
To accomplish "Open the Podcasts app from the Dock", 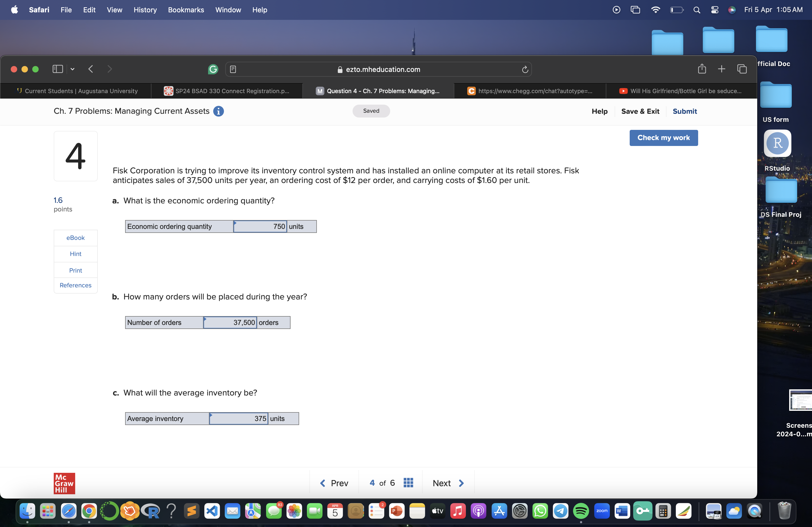I will [x=478, y=511].
